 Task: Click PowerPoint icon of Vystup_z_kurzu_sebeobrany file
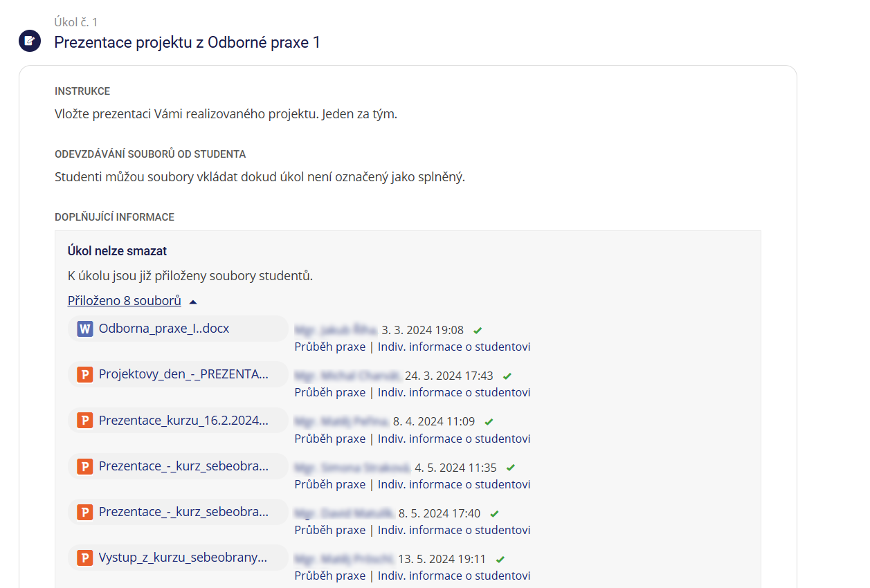pyautogui.click(x=85, y=558)
